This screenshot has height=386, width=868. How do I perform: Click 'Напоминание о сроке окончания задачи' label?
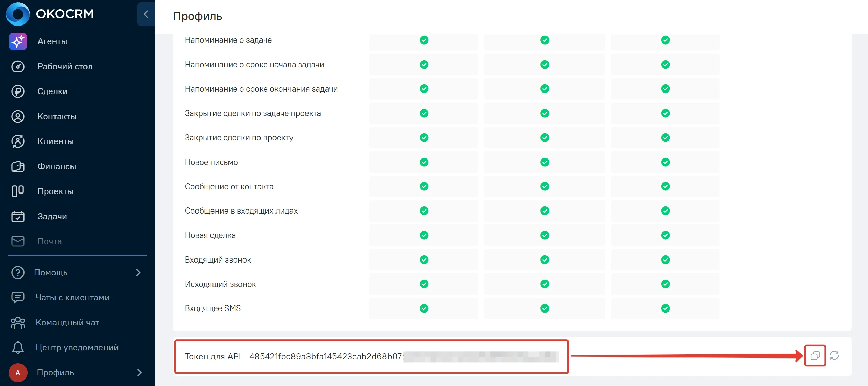point(261,89)
